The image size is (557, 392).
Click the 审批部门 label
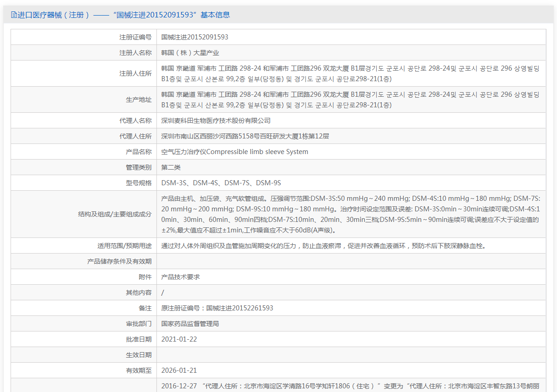pyautogui.click(x=139, y=324)
